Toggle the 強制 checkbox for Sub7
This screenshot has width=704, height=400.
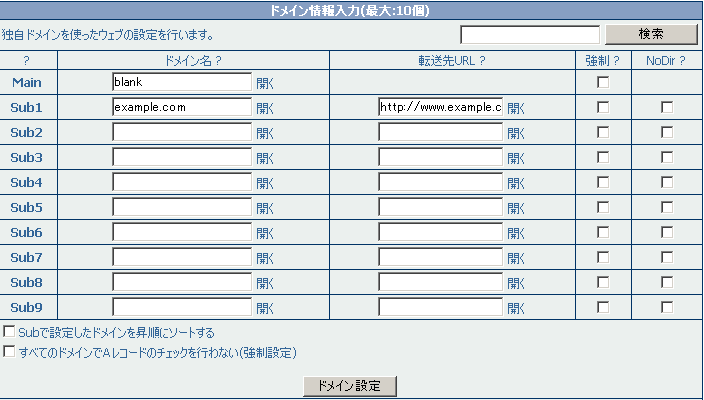[603, 257]
